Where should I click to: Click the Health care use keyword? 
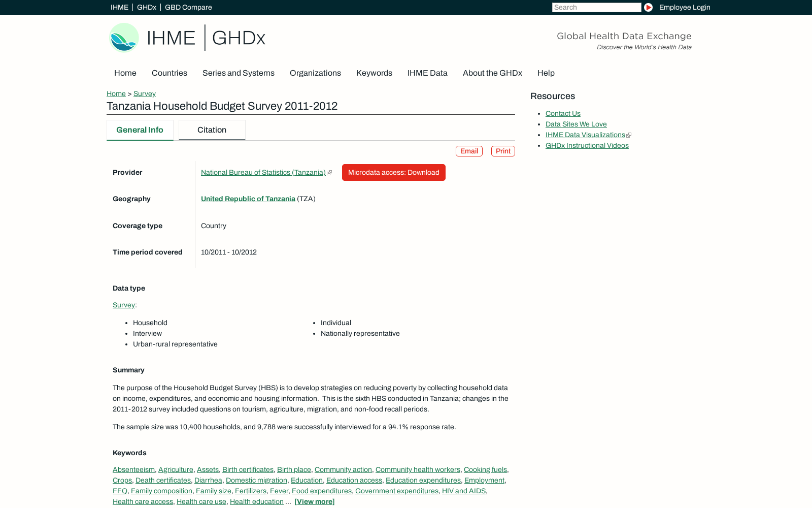click(x=201, y=502)
